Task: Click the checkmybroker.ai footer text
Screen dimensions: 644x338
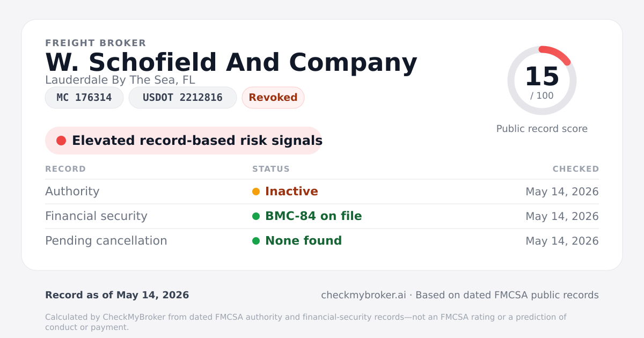Action: pos(363,295)
